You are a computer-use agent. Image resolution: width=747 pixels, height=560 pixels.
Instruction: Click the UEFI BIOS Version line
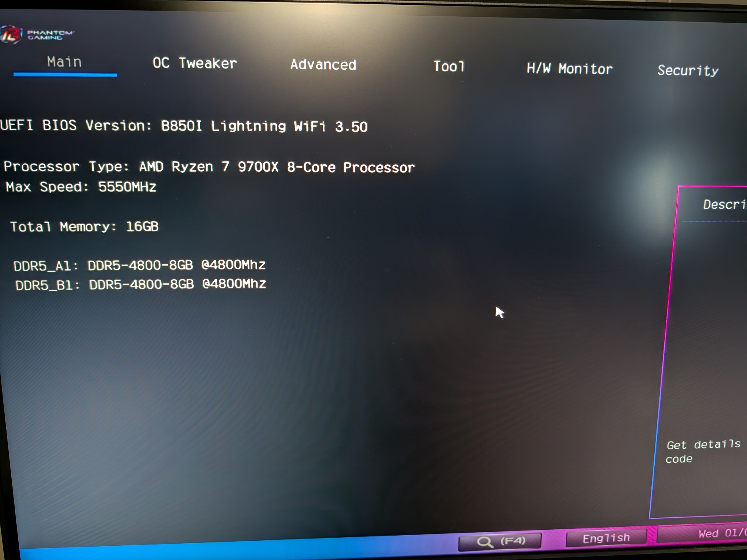[184, 126]
